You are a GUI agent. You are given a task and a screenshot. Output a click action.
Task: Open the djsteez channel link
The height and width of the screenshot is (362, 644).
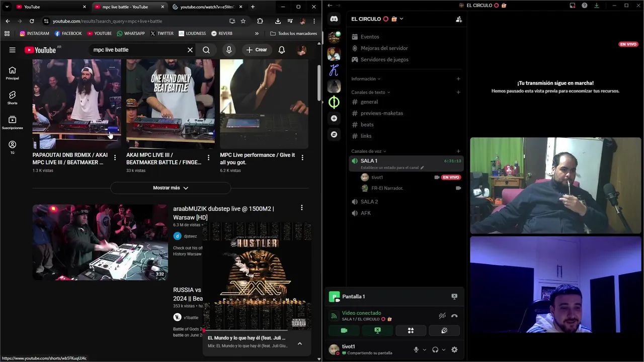point(190,236)
